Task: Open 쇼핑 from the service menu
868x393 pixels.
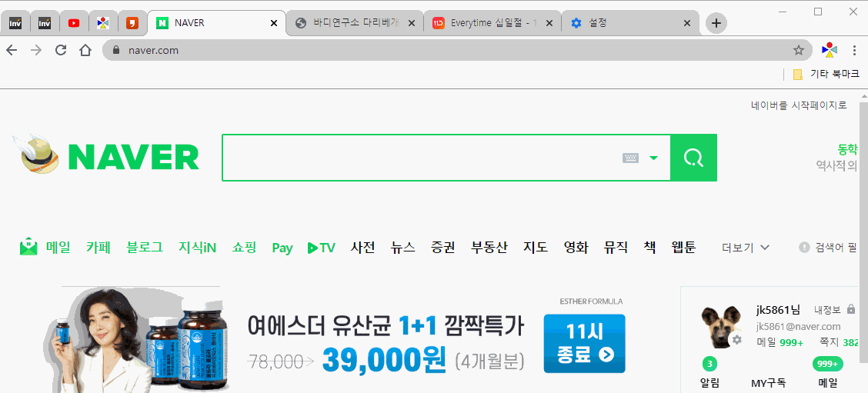Action: [x=244, y=248]
